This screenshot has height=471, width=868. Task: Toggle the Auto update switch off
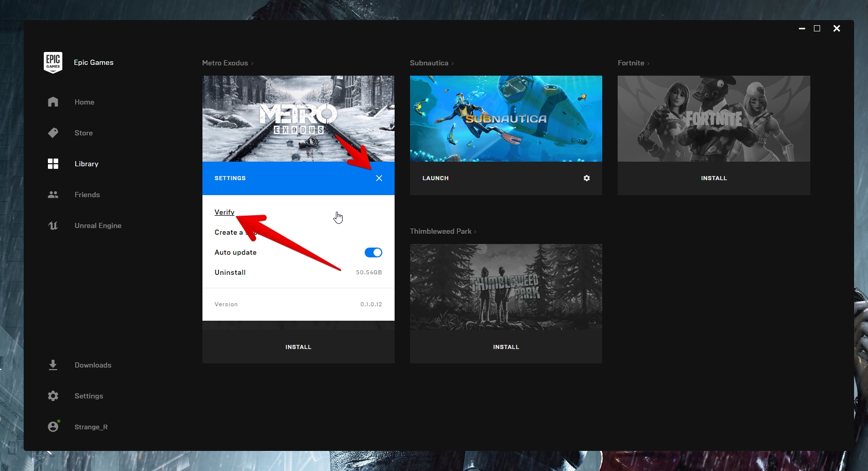[373, 252]
